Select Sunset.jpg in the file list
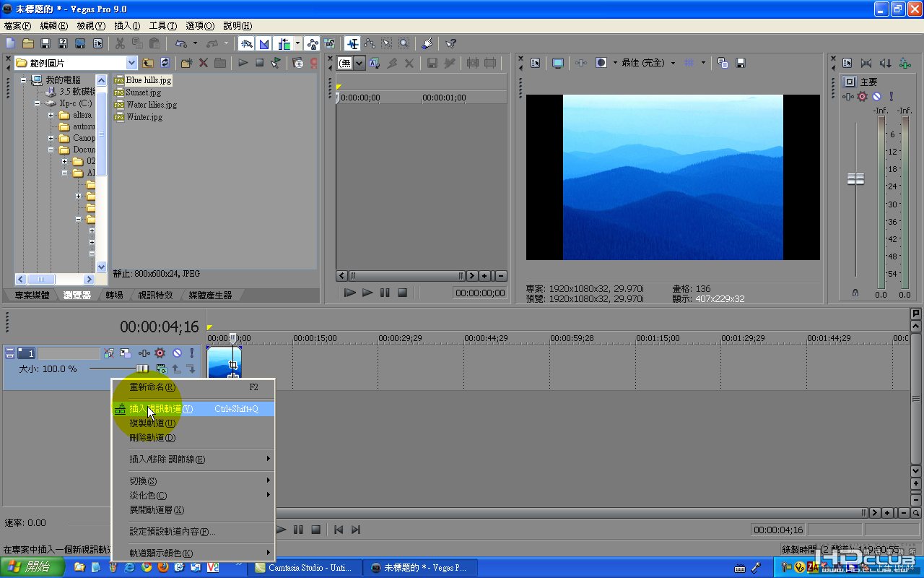 pyautogui.click(x=143, y=92)
